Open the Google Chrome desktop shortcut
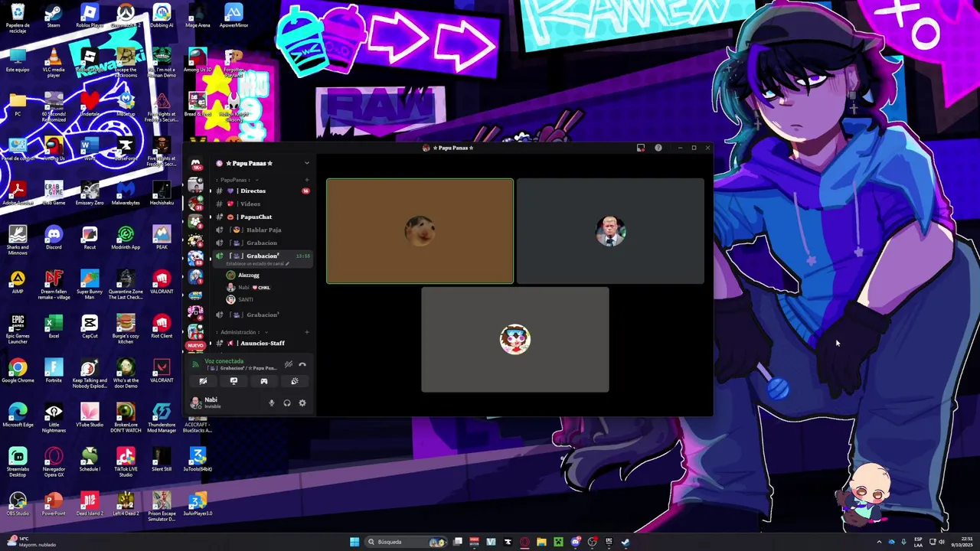Image resolution: width=980 pixels, height=551 pixels. [18, 370]
